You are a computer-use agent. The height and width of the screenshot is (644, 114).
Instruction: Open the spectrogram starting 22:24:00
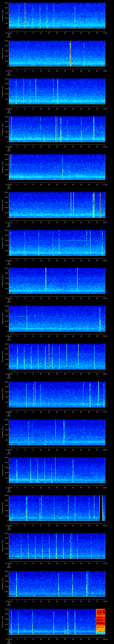click(57, 318)
